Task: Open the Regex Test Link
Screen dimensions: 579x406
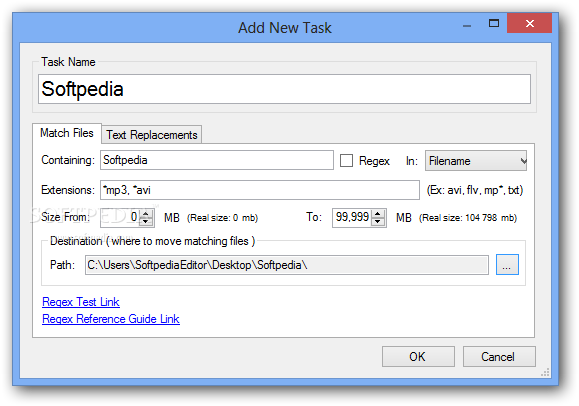Action: click(81, 302)
